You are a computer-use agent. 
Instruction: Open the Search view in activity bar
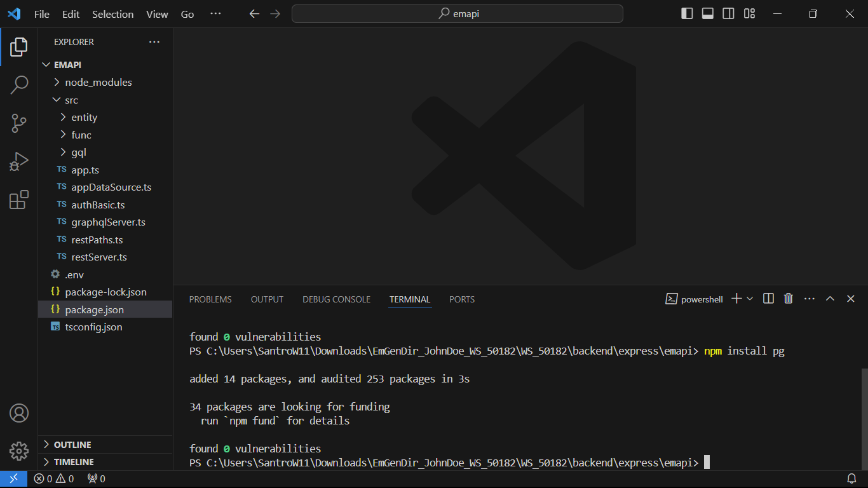pos(19,85)
